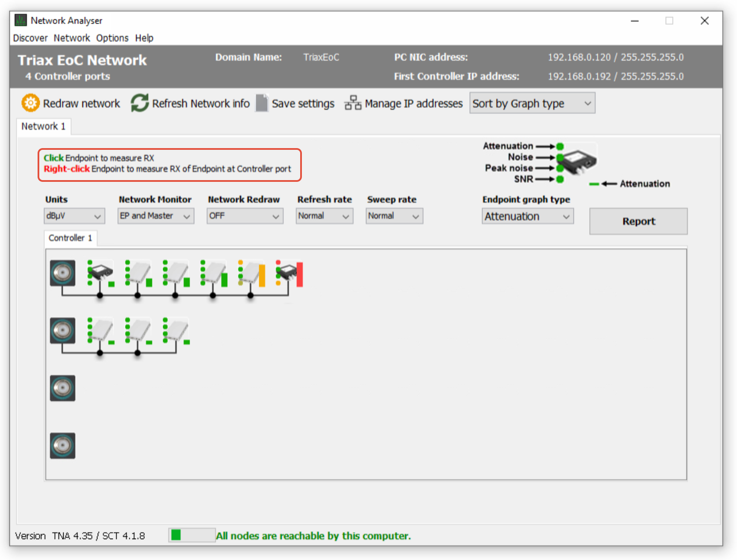Click the second controller port coax connector
737x560 pixels.
[x=63, y=330]
